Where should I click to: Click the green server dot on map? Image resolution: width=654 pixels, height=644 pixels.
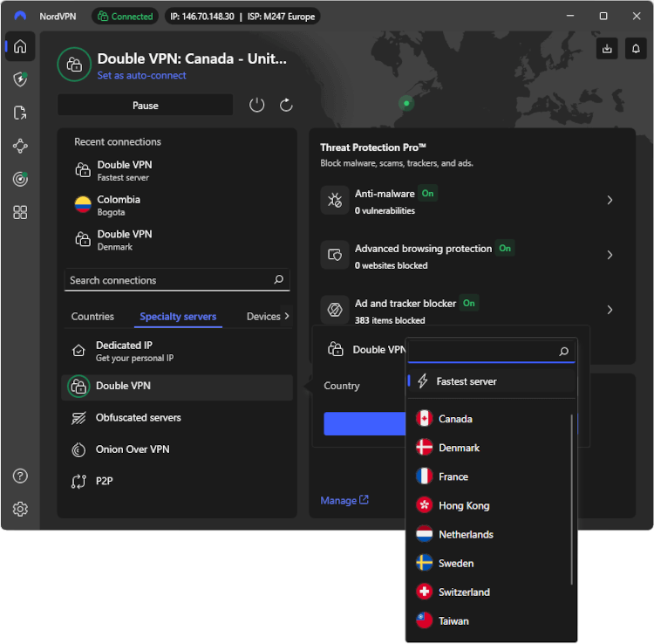[406, 103]
